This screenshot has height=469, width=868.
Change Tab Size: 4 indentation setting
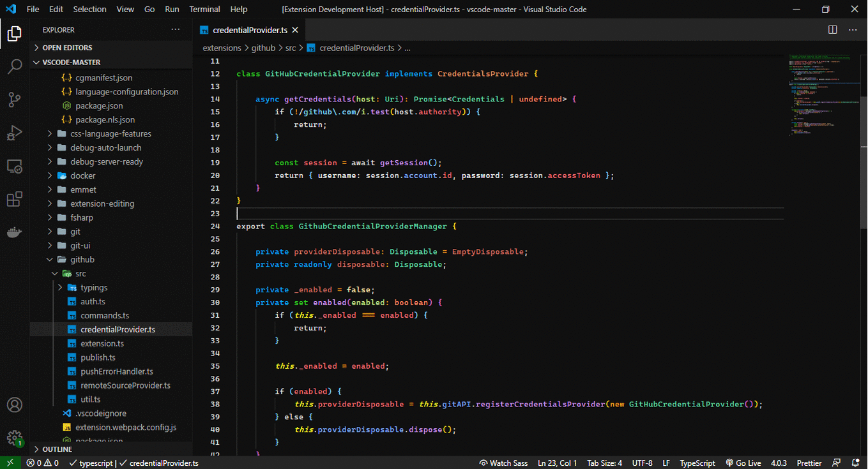tap(604, 463)
